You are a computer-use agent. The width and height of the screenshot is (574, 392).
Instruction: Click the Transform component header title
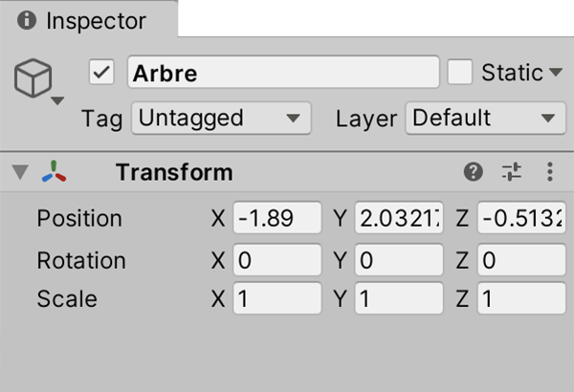tap(174, 172)
